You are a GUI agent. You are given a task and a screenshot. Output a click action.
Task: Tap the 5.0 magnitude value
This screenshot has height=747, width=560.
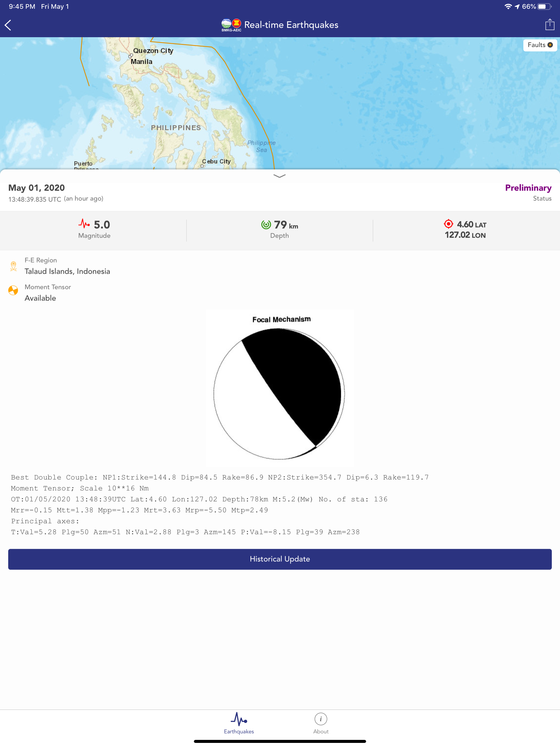[102, 224]
